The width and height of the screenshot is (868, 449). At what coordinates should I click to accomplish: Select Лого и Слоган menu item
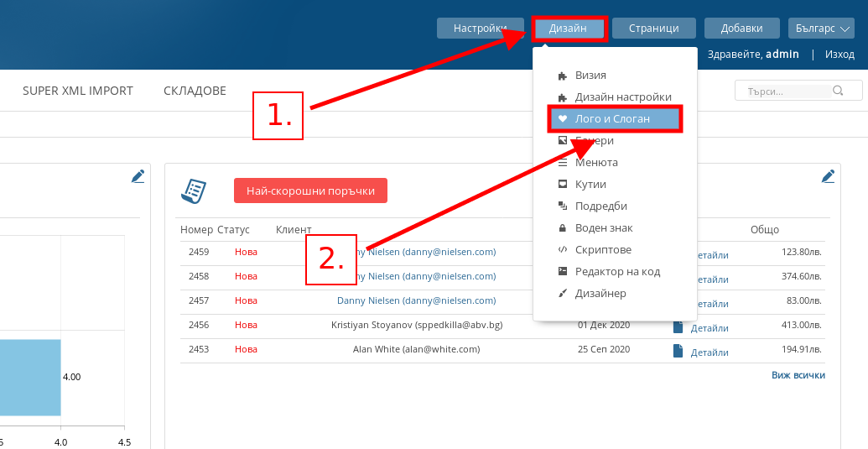pos(612,119)
